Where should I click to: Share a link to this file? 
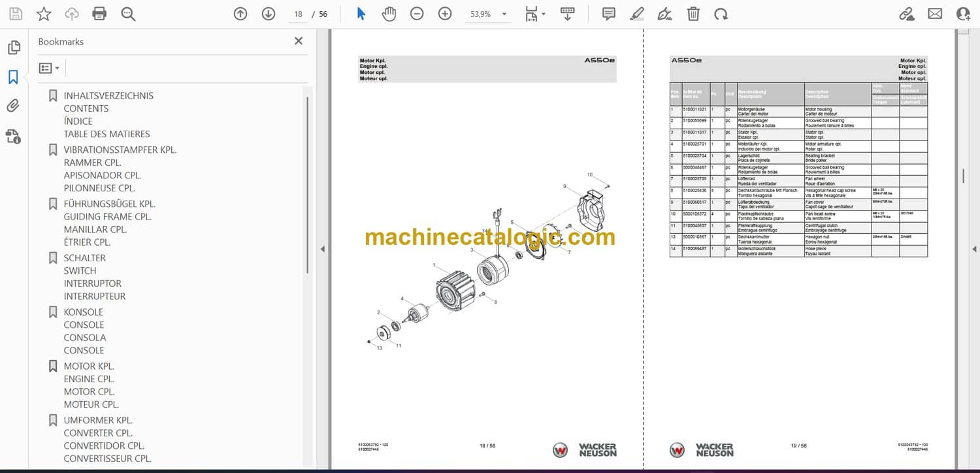click(x=907, y=14)
